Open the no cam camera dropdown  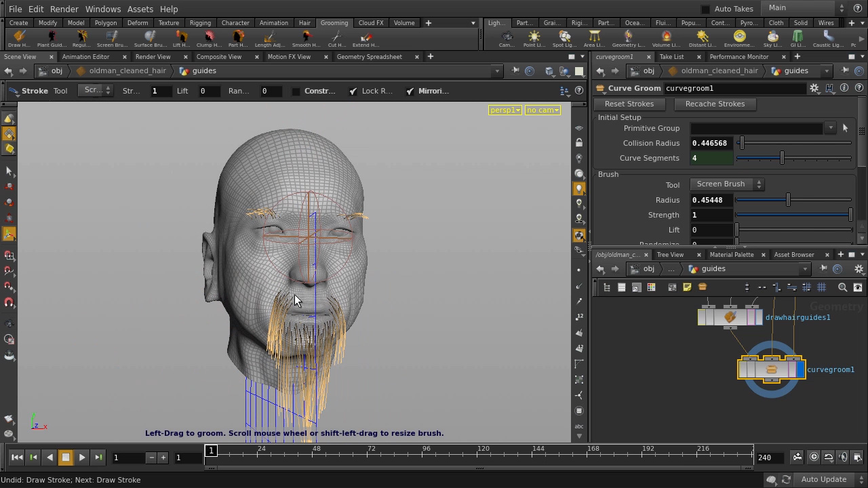pyautogui.click(x=542, y=110)
